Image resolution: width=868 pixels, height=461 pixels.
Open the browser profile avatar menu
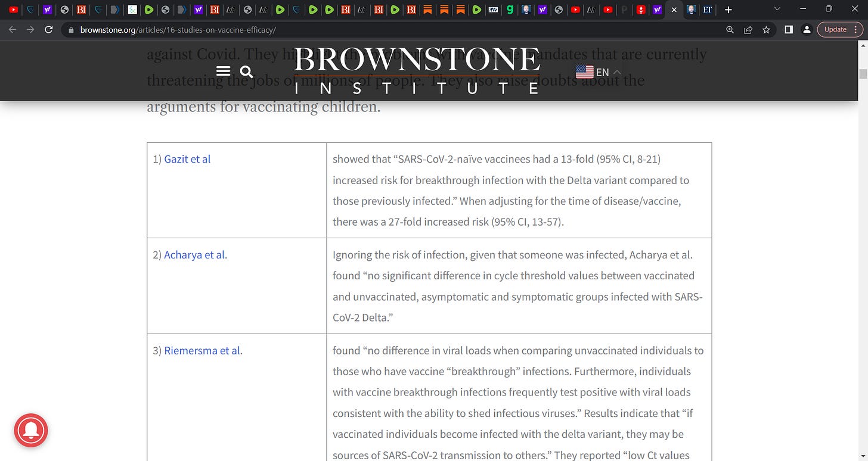(x=807, y=29)
